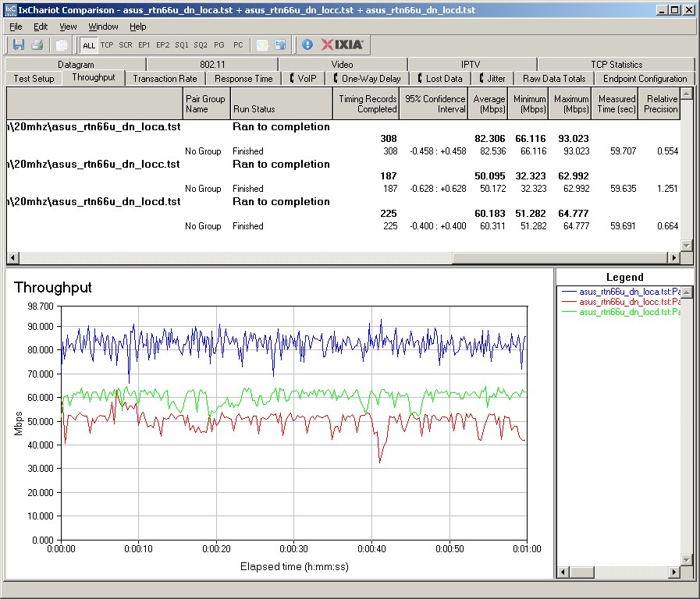Click the Average (Mbps) column header

point(488,104)
